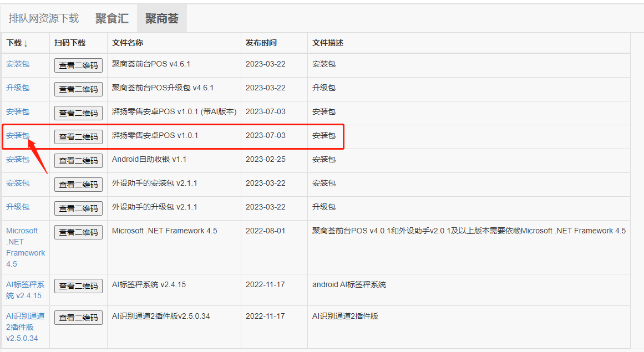644x352 pixels.
Task: Download 升级包 for 聚商荟前台POS升级包 v4.6.1
Action: (18, 88)
